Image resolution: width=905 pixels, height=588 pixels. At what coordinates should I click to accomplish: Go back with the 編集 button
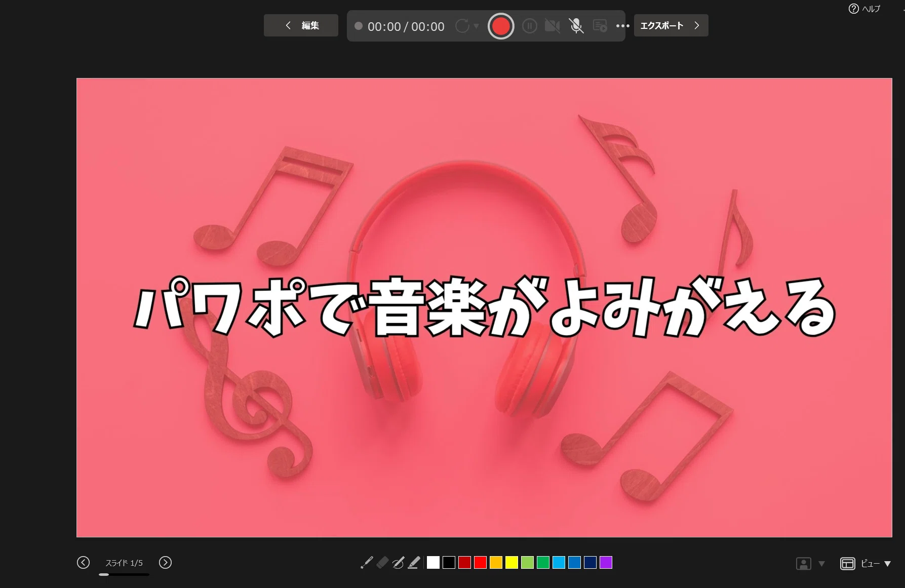pyautogui.click(x=301, y=25)
